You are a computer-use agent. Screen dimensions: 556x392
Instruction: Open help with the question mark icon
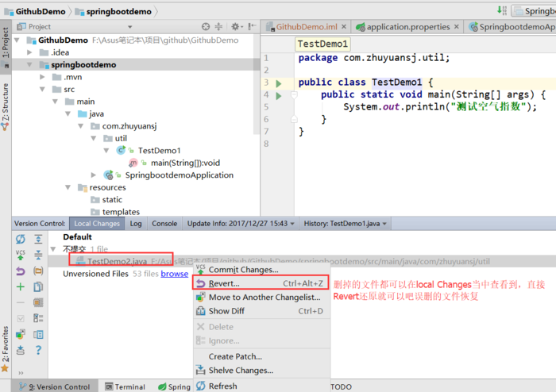coord(38,350)
